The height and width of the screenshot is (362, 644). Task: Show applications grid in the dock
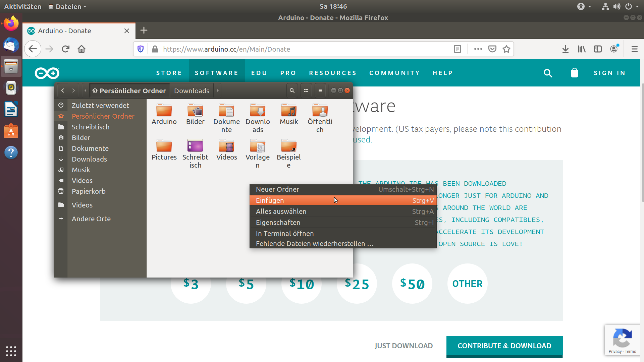click(x=11, y=351)
